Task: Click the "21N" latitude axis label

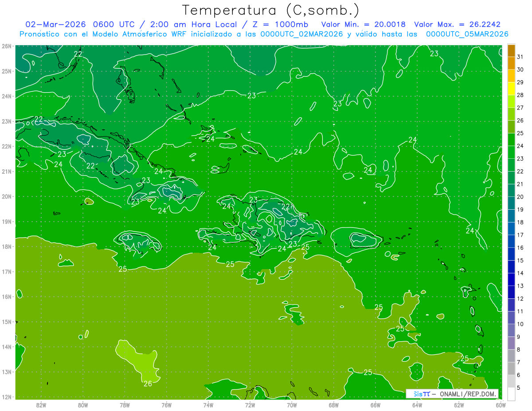Action: click(x=7, y=171)
